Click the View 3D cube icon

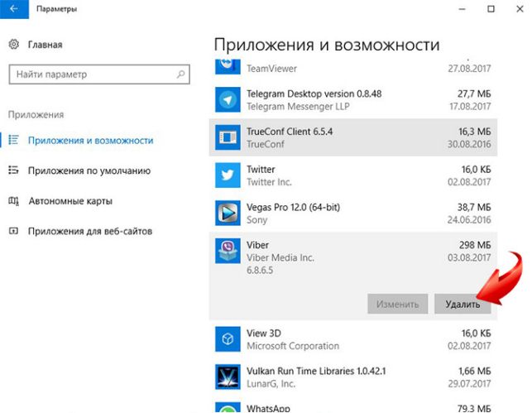click(x=228, y=339)
